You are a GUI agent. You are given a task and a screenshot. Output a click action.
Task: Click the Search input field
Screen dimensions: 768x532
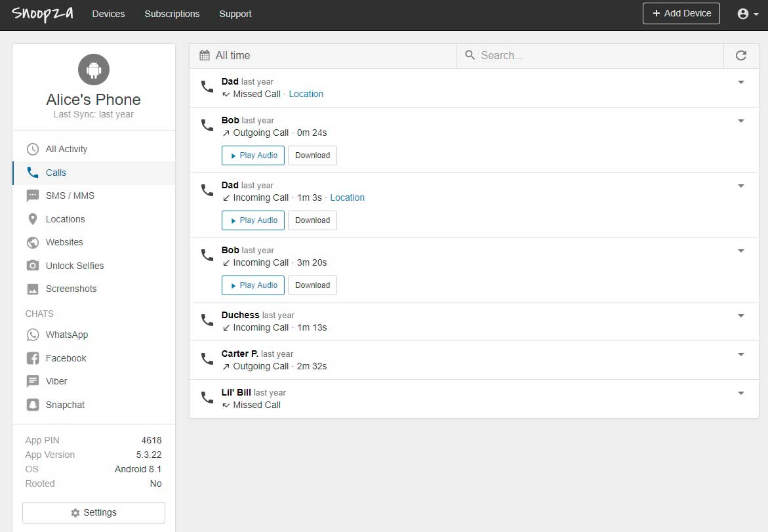tap(590, 56)
